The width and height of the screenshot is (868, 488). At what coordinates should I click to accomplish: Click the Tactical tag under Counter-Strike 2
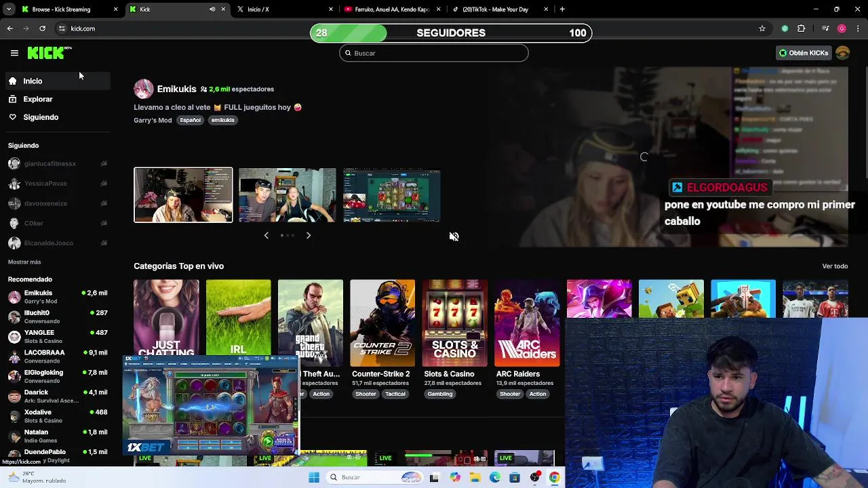tap(395, 394)
